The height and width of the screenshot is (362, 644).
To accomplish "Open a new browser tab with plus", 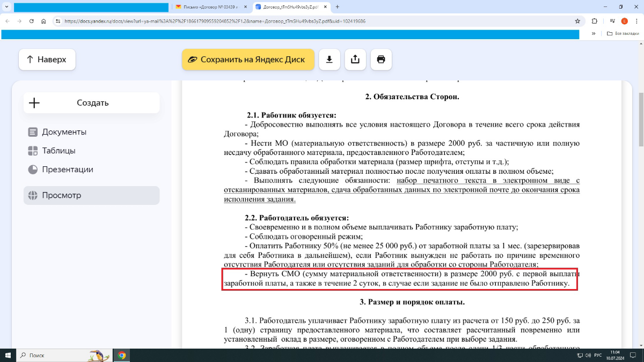I will [x=337, y=7].
